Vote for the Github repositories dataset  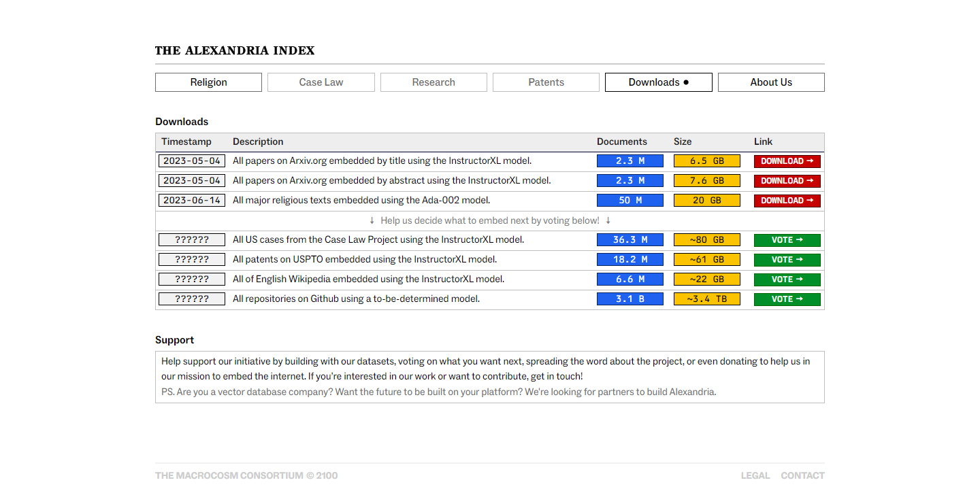tap(787, 299)
